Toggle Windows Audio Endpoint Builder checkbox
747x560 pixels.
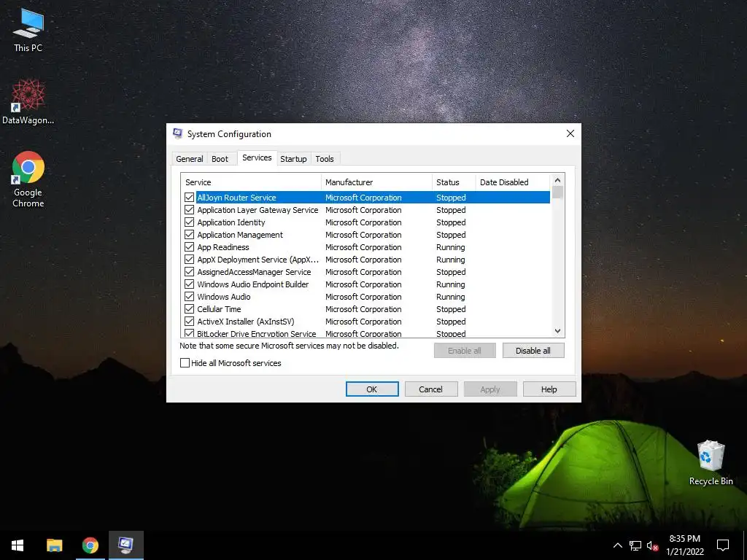pyautogui.click(x=189, y=284)
